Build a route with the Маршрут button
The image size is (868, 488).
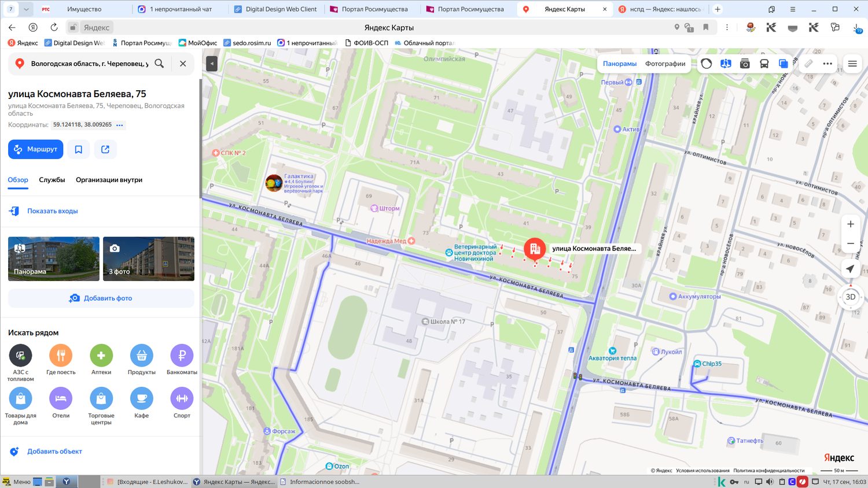pos(36,149)
